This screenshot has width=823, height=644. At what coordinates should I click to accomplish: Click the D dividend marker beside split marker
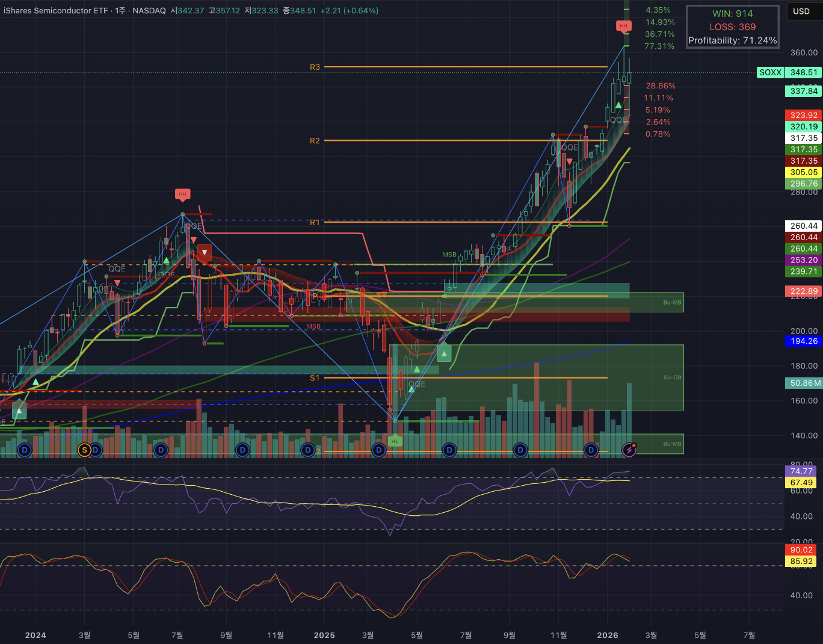(95, 450)
